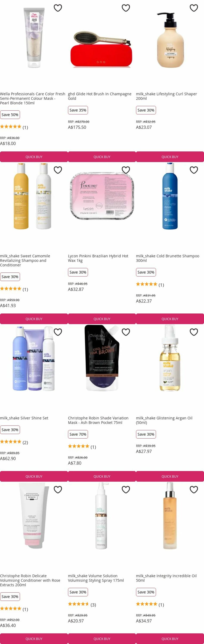Open the Lycon Pinkini Hot Wax title link
204x644 pixels.
click(x=98, y=258)
